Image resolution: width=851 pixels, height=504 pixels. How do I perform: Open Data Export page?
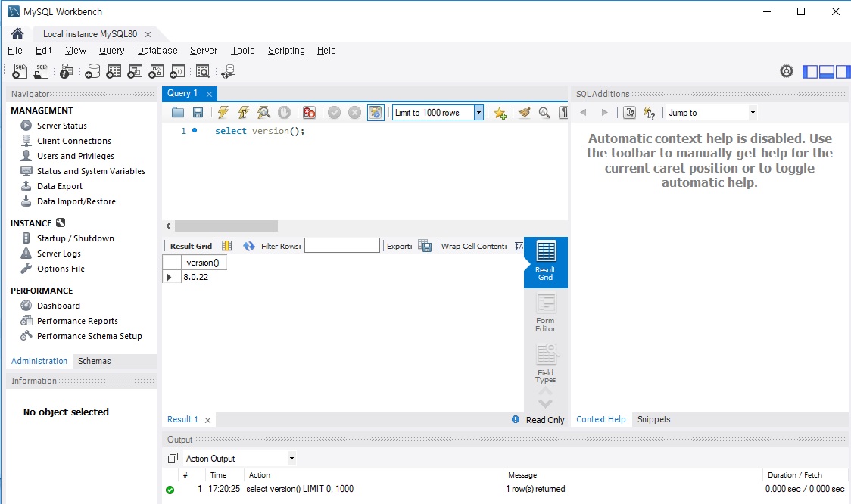(x=60, y=186)
